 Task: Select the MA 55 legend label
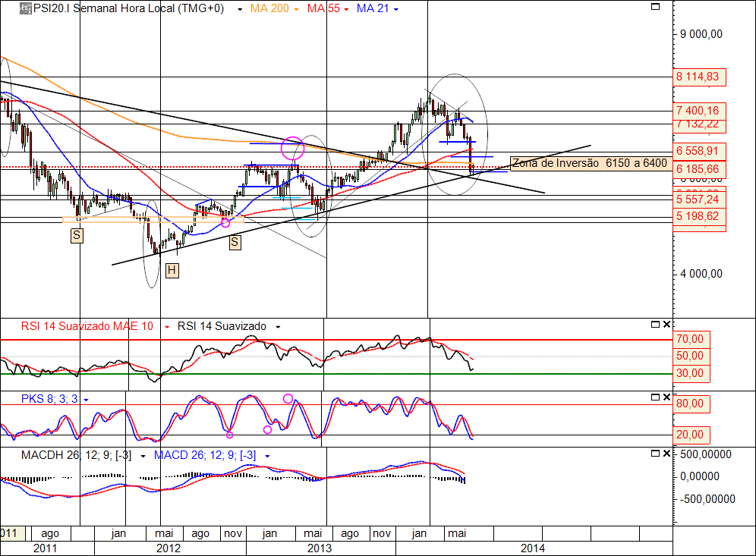(x=323, y=8)
